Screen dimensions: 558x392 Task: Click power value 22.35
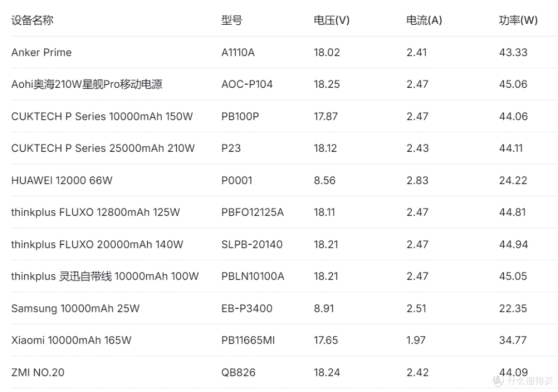513,308
